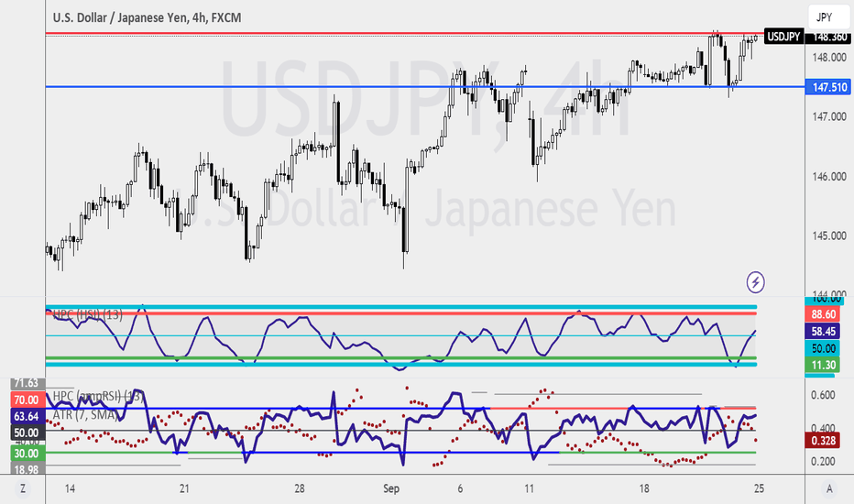Select the red 88.60 level label
The image size is (854, 504).
point(823,313)
